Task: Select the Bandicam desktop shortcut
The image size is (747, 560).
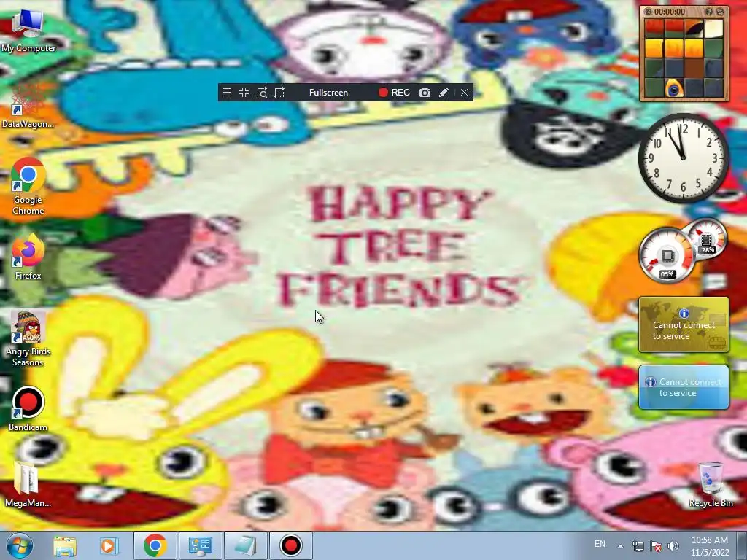Action: 28,408
